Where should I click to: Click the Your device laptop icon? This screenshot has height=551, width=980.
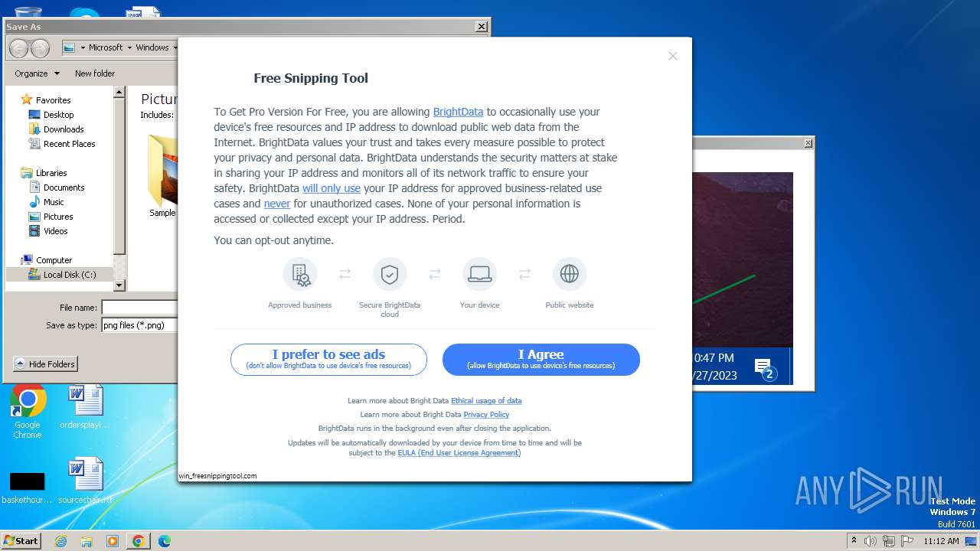(479, 274)
